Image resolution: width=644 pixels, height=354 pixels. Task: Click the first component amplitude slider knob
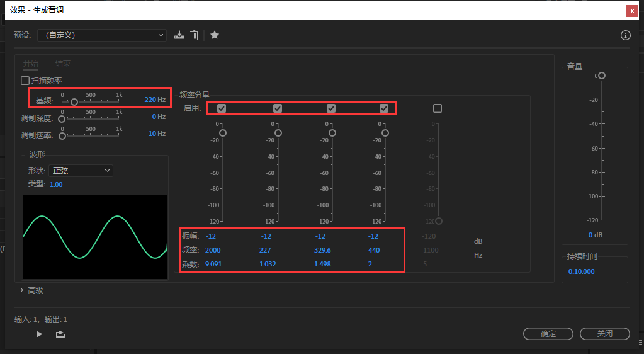click(x=223, y=133)
